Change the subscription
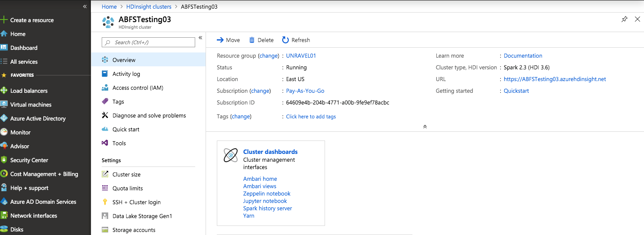644x235 pixels. 260,91
